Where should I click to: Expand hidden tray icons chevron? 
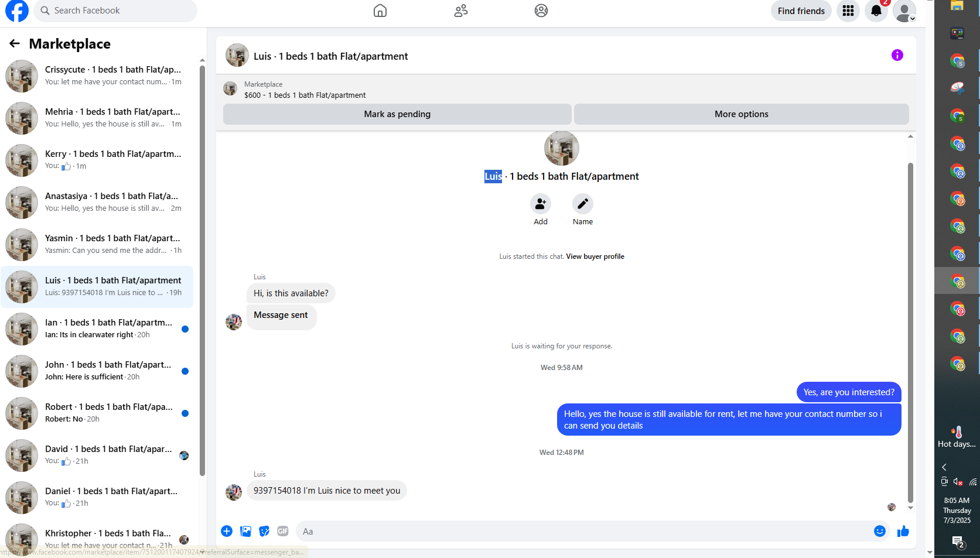(944, 467)
